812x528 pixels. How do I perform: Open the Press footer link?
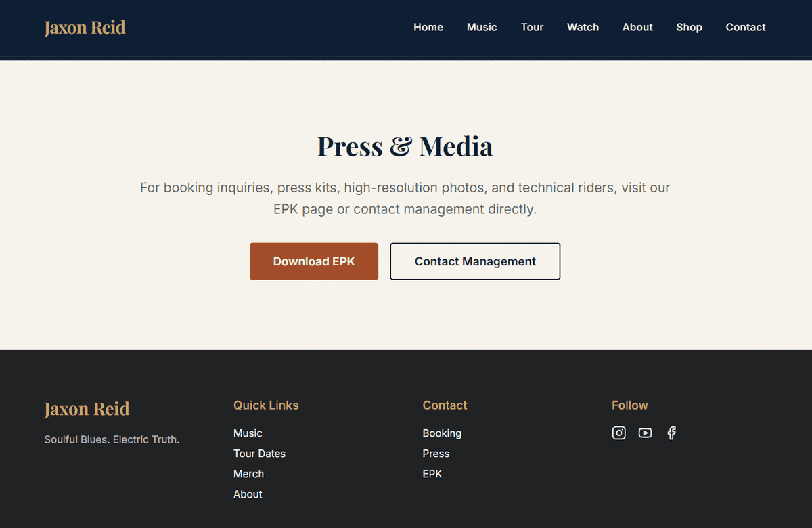[436, 454]
